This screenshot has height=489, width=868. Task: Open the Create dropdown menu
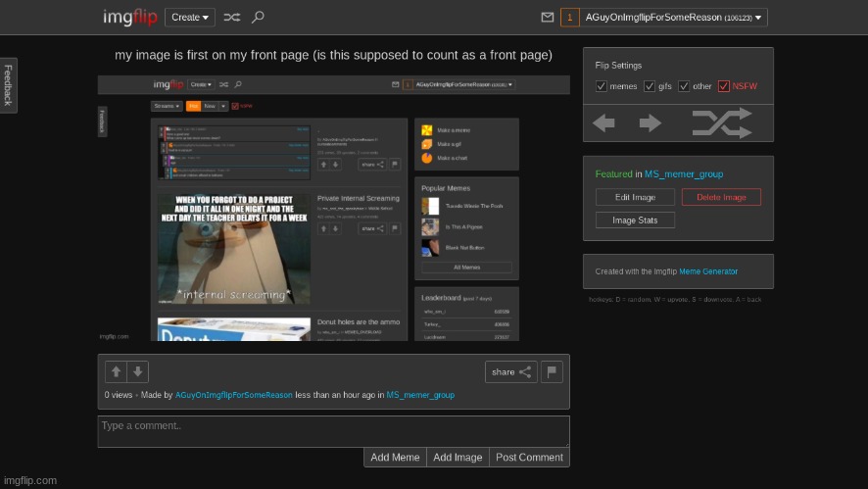coord(190,18)
